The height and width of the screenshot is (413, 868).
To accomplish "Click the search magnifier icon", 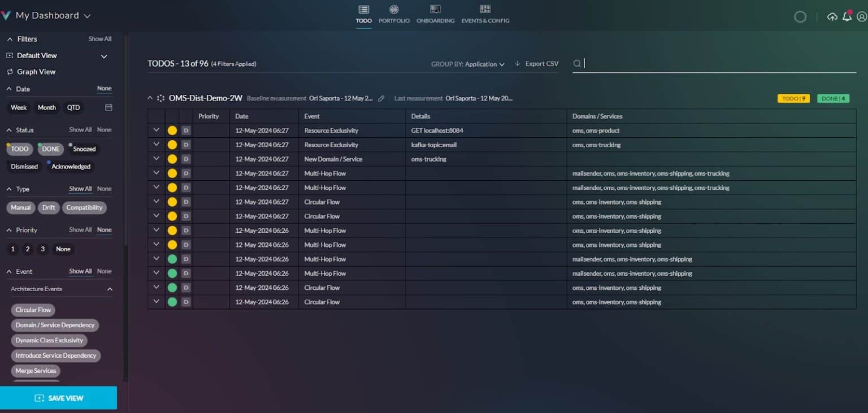I will tap(577, 64).
